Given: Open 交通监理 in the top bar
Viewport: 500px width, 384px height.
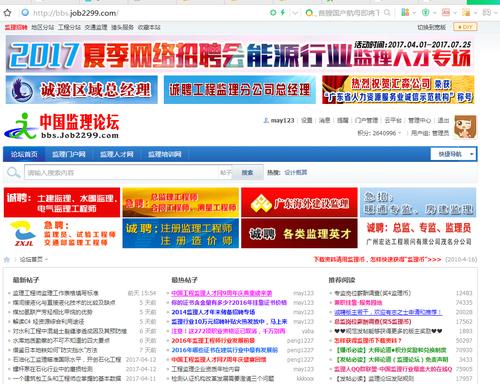Looking at the screenshot, I should pyautogui.click(x=96, y=27).
